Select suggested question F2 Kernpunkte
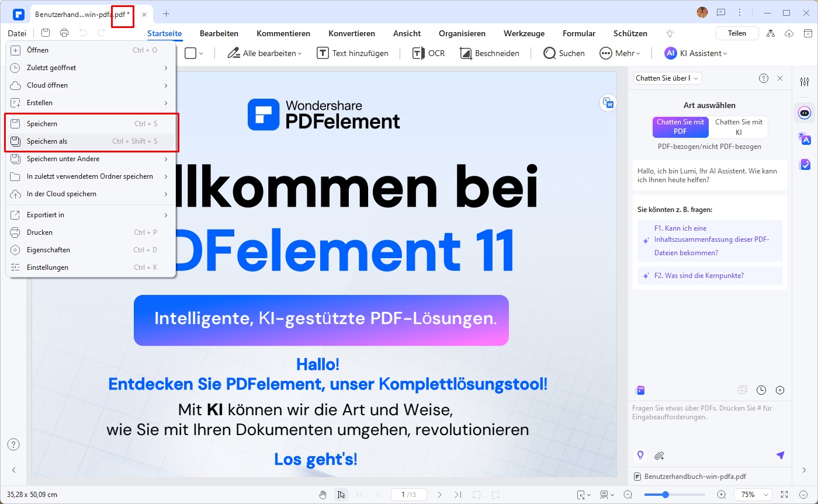 [x=710, y=276]
